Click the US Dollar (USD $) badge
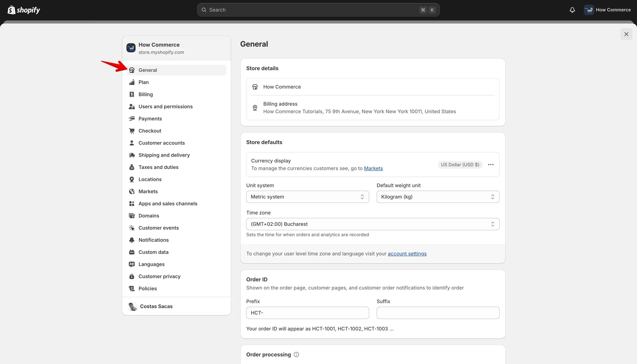The height and width of the screenshot is (364, 637). click(x=460, y=165)
